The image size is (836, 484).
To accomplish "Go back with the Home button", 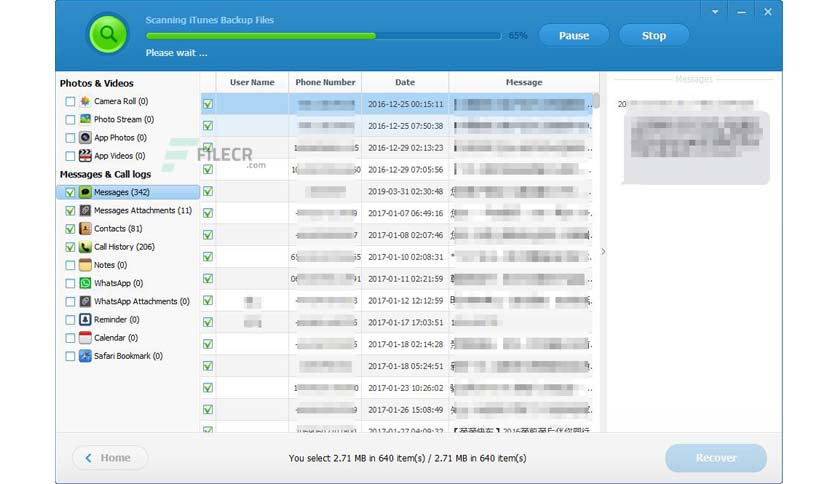I will [110, 458].
